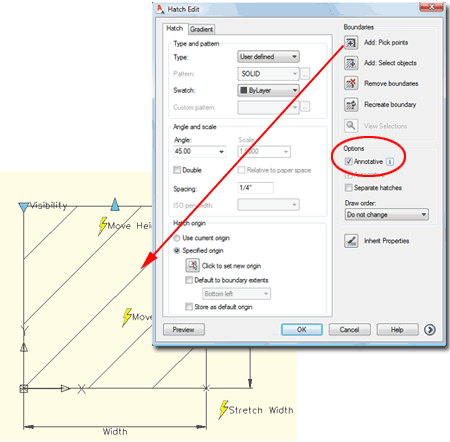Click the Remove boundaries icon

[351, 83]
